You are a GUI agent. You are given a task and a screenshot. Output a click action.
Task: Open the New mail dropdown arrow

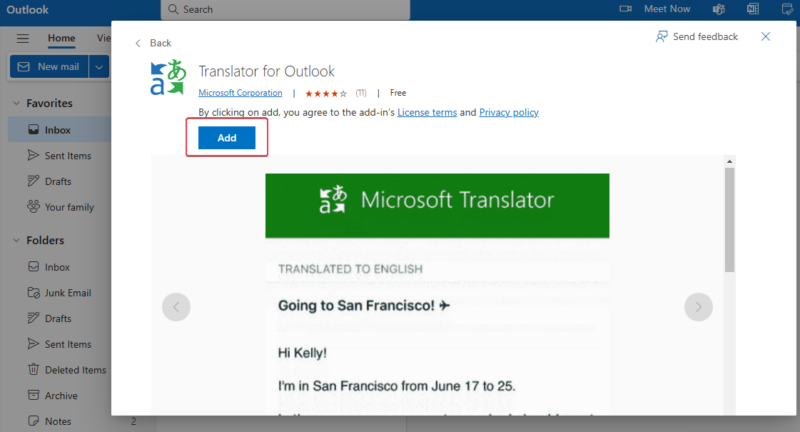pos(99,67)
